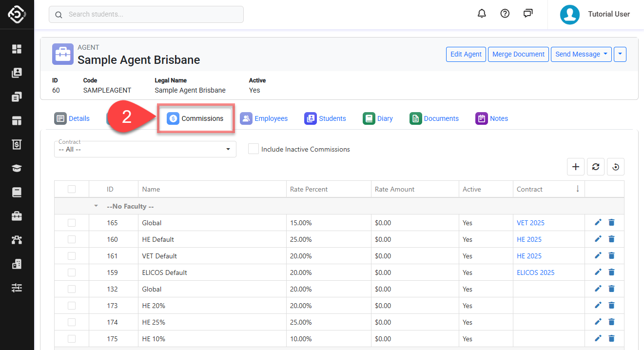Click the pencil icon for HE Default row
Screen dimensions: 644x350
pos(598,239)
